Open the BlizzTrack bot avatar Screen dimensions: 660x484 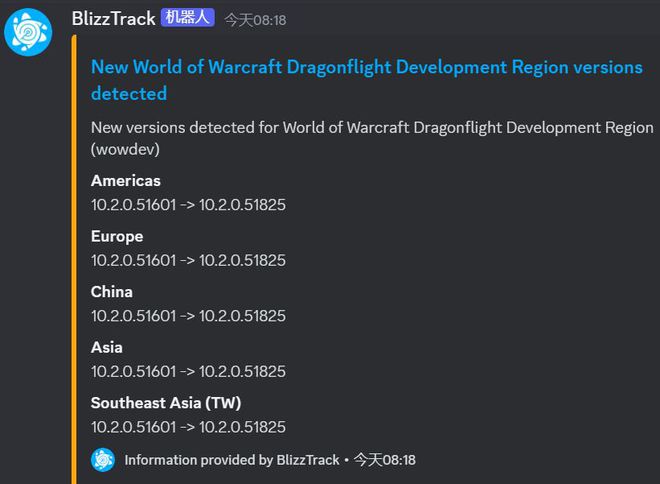pyautogui.click(x=28, y=32)
